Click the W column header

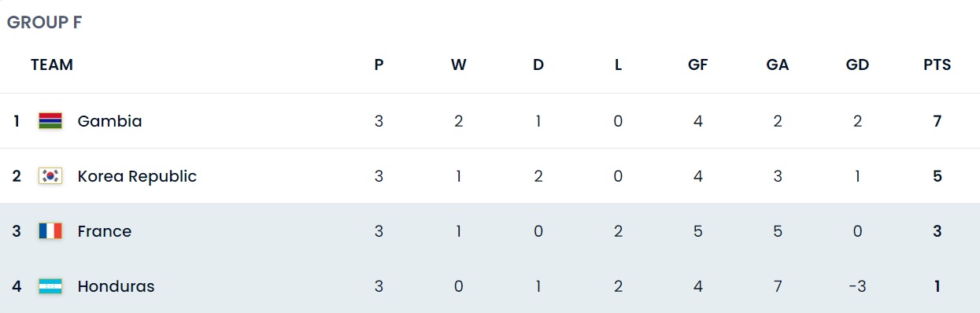[459, 65]
